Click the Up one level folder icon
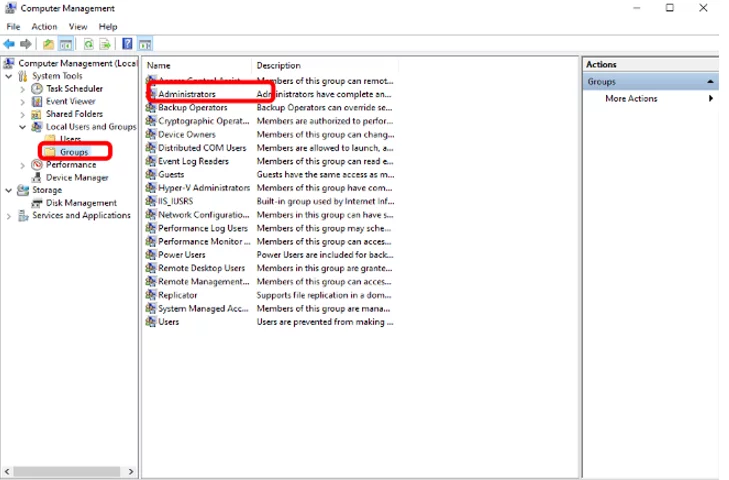 (x=48, y=44)
